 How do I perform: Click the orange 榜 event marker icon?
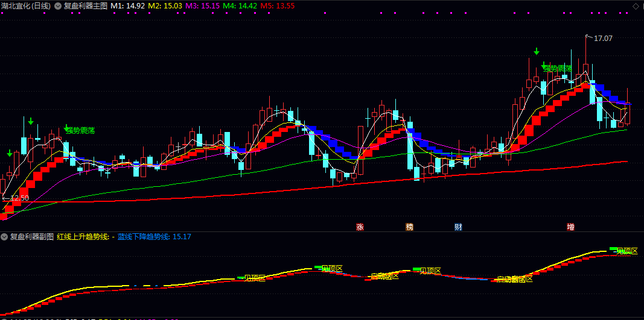(409, 227)
